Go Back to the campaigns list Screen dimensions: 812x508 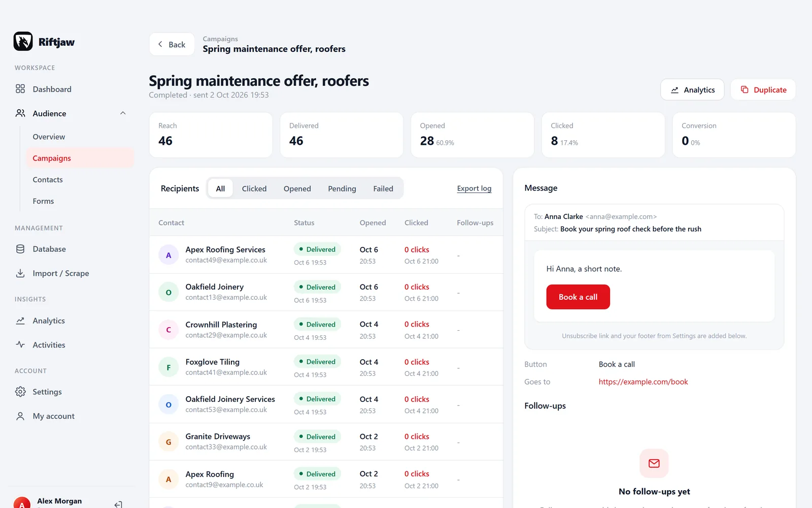(x=172, y=44)
